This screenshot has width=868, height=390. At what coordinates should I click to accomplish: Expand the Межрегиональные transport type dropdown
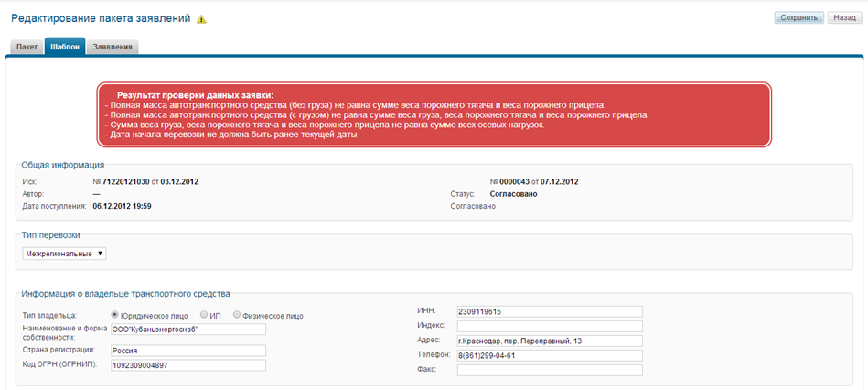[64, 254]
